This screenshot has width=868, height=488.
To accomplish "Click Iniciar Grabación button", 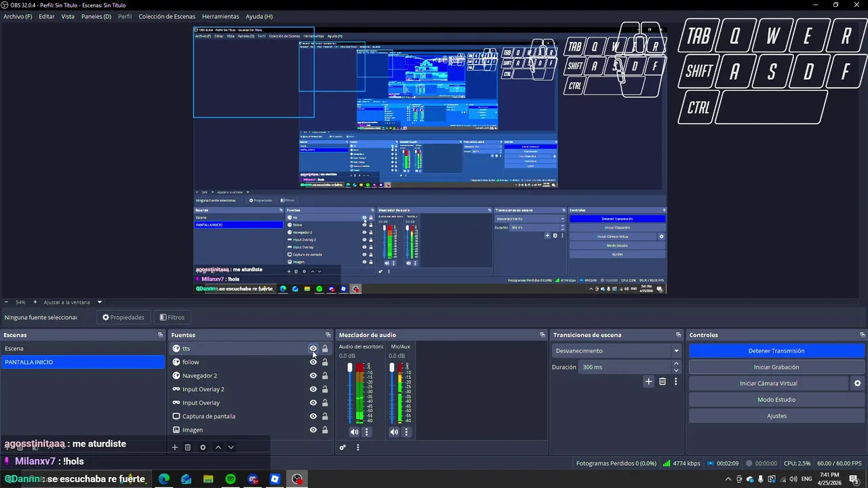I will pos(776,367).
